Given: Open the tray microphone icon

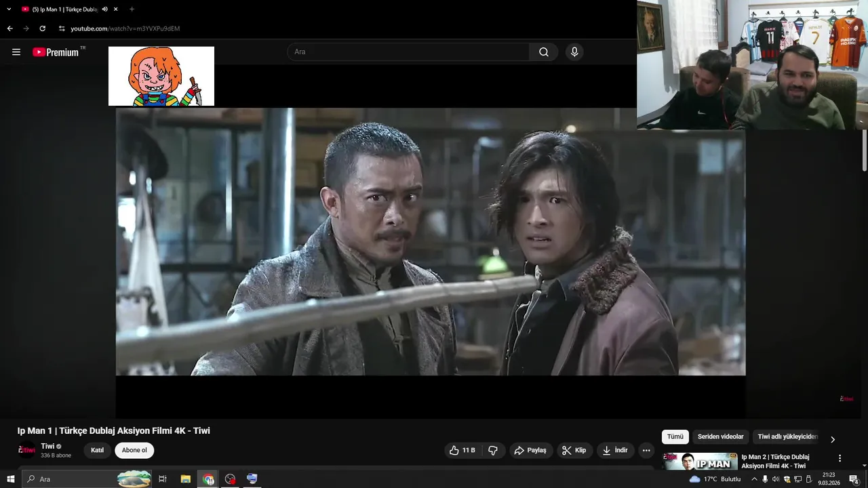Looking at the screenshot, I should coord(765,479).
